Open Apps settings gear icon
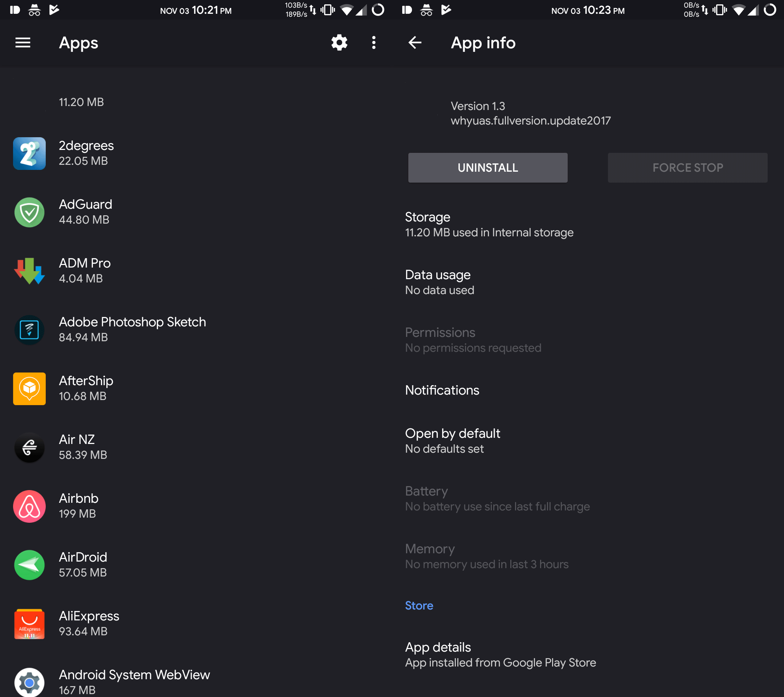 click(x=339, y=42)
